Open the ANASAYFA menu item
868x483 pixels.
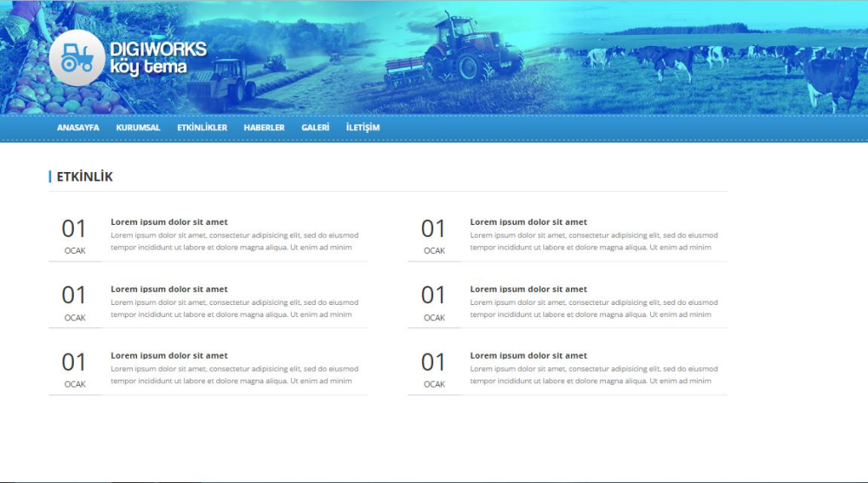78,128
